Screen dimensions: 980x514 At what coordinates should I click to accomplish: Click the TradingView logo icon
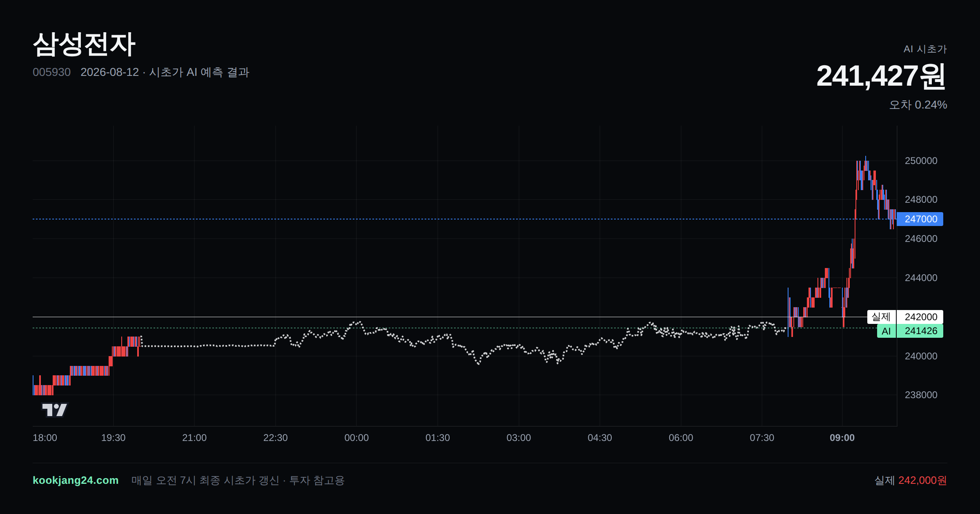tap(55, 410)
